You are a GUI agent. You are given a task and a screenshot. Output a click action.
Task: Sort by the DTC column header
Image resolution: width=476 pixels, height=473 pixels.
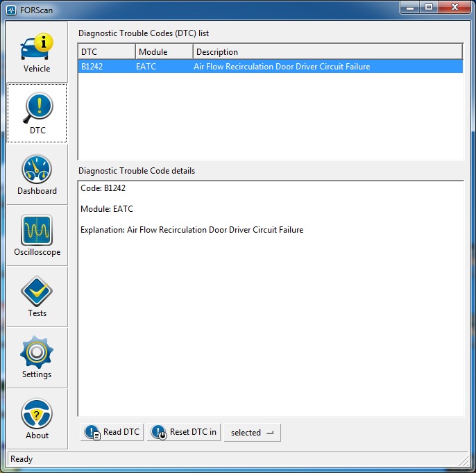pyautogui.click(x=107, y=51)
